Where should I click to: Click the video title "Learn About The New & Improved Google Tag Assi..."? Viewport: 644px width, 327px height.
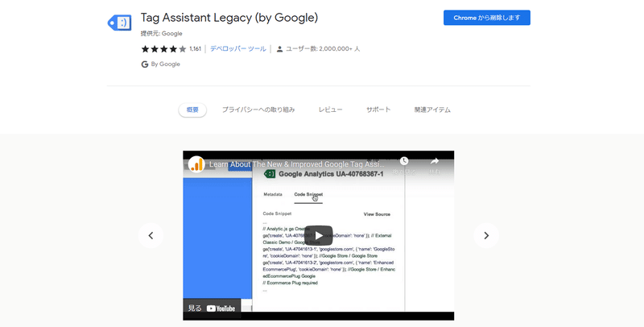[x=297, y=164]
